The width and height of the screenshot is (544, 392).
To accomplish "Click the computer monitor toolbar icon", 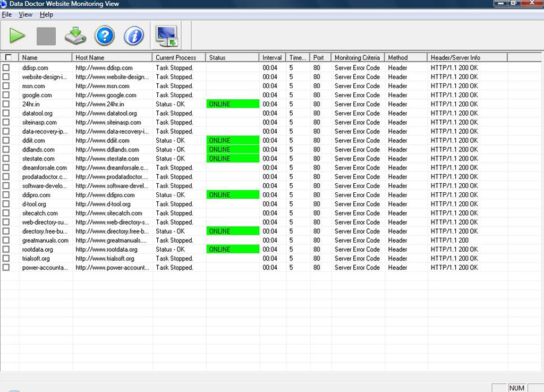I will (x=167, y=36).
